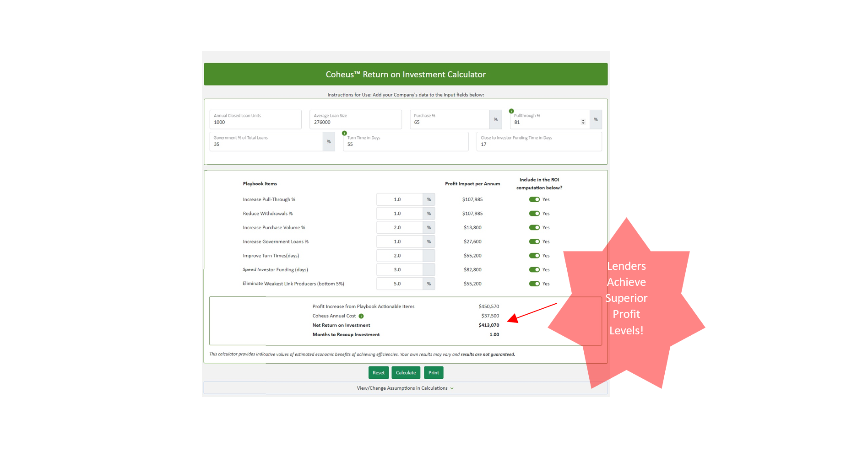This screenshot has height=451, width=868.
Task: Toggle Increase Government Loans % inclusion switch
Action: pos(534,242)
